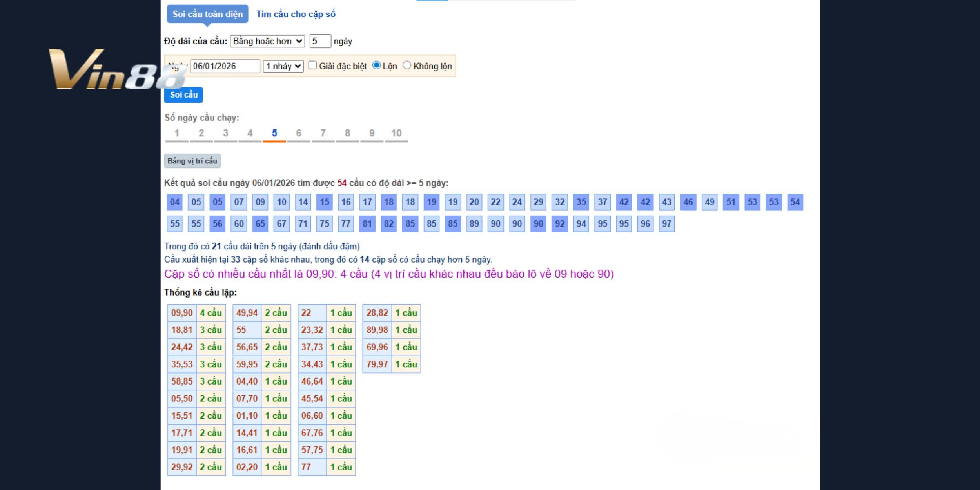Expand the 1 nháy dropdown
Image resolution: width=980 pixels, height=490 pixels.
click(x=283, y=66)
